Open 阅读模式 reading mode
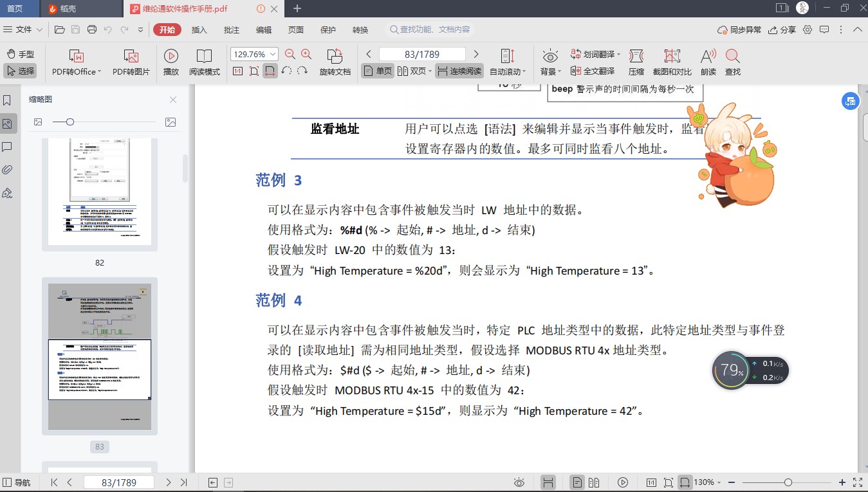868x492 pixels. (x=204, y=63)
